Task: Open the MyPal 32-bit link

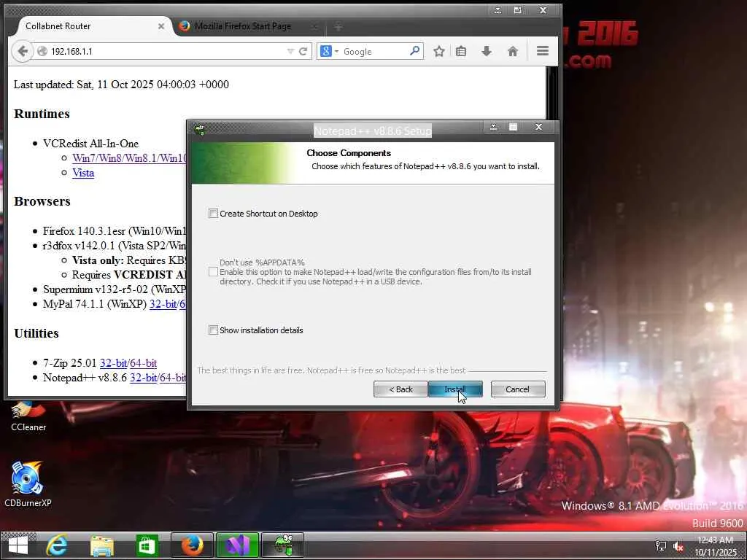Action: pos(163,304)
